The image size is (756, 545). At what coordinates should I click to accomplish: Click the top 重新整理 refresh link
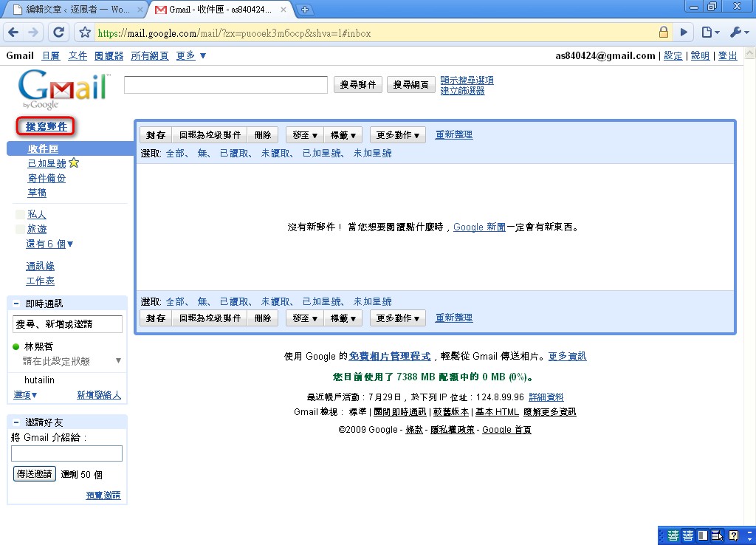[454, 134]
